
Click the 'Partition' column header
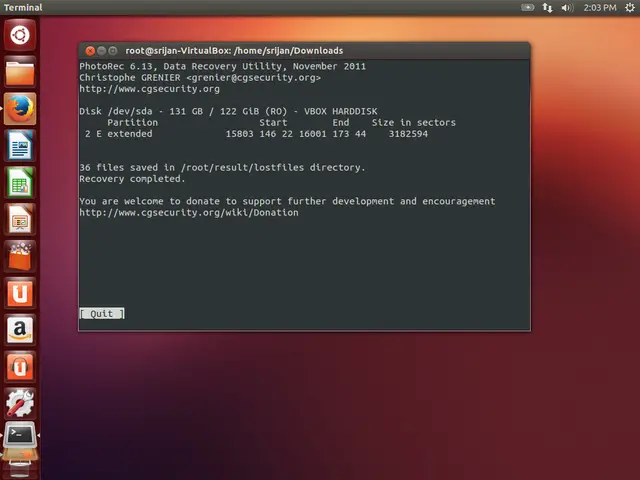coord(132,122)
